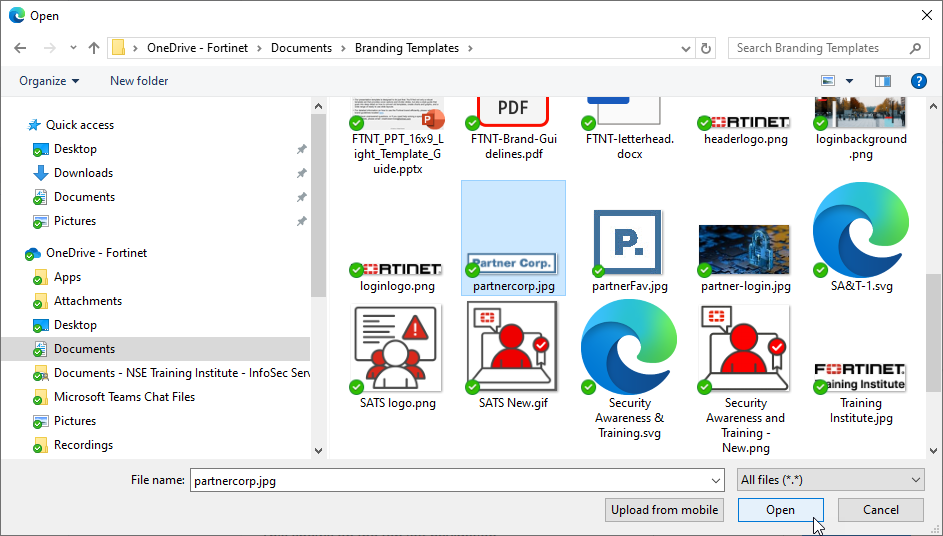Select Security Awareness & Training.svg file
The width and height of the screenshot is (943, 536).
(630, 370)
